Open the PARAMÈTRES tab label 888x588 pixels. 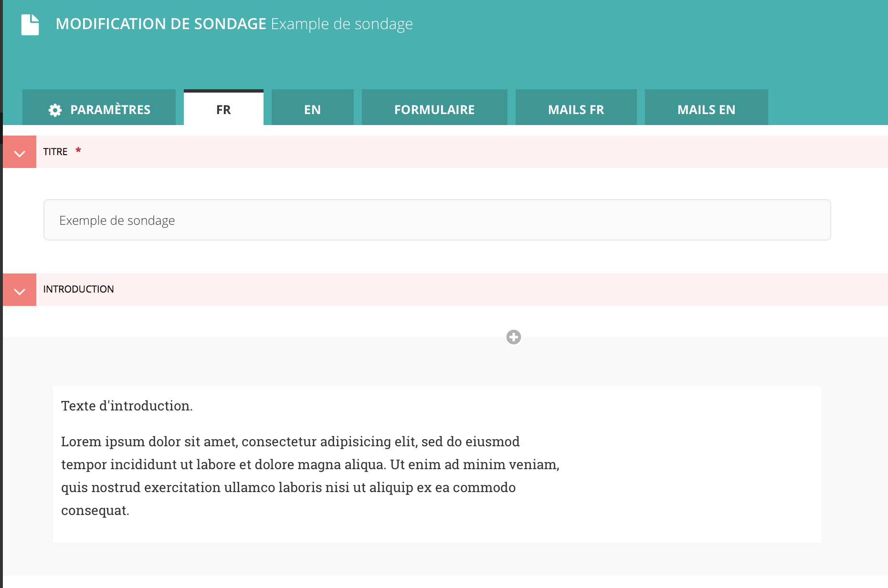click(x=110, y=110)
